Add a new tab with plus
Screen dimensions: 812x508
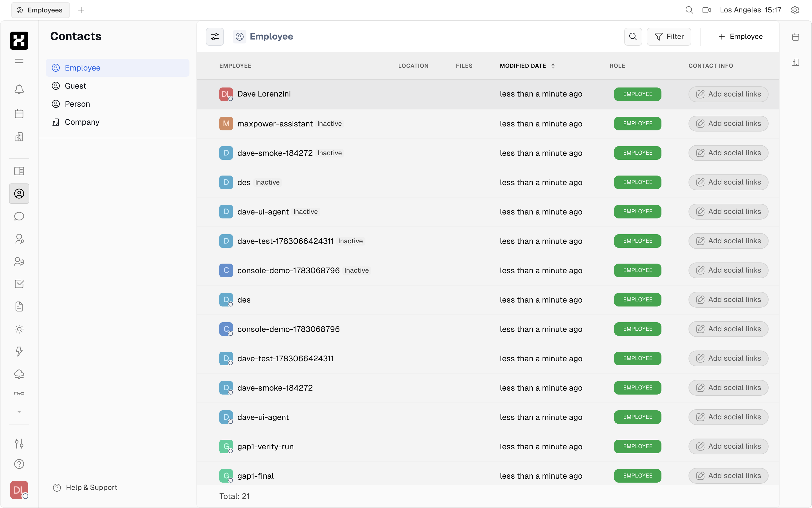[x=81, y=10]
